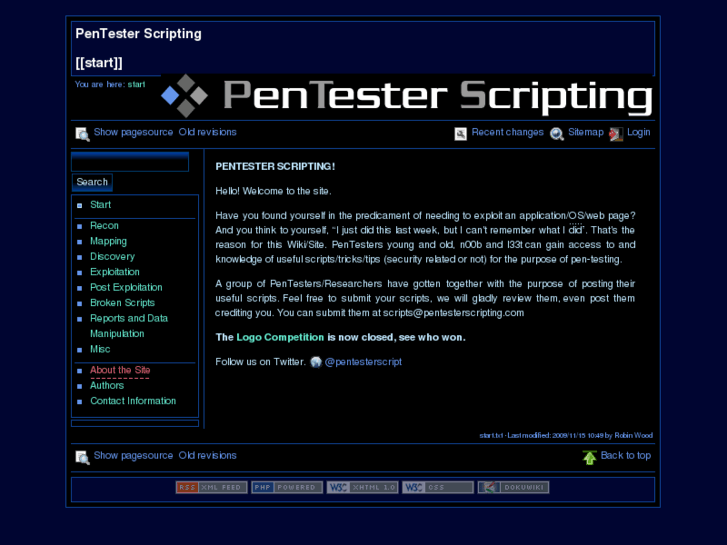Open the @pentesterscript Twitter link
727x545 pixels.
click(363, 362)
